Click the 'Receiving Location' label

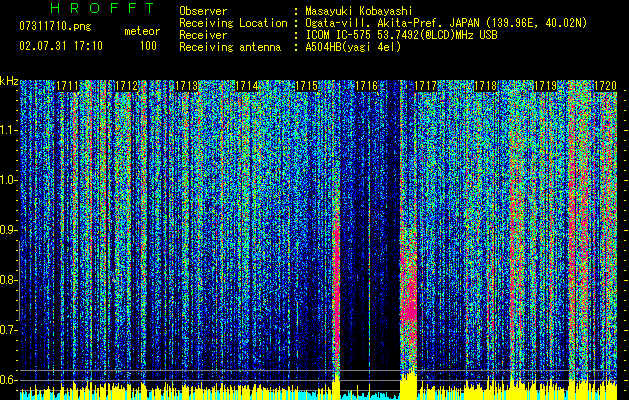click(x=233, y=23)
